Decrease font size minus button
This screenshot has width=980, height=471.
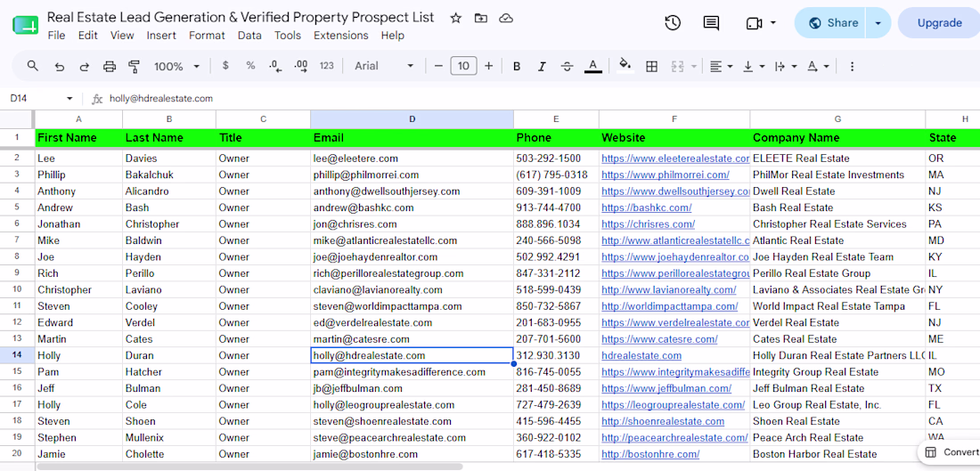[x=438, y=66]
